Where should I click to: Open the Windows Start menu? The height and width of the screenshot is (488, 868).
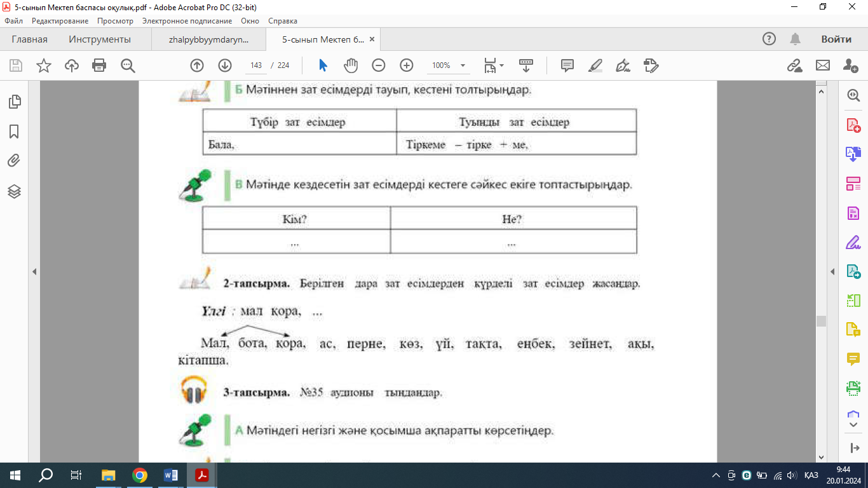pos(15,475)
